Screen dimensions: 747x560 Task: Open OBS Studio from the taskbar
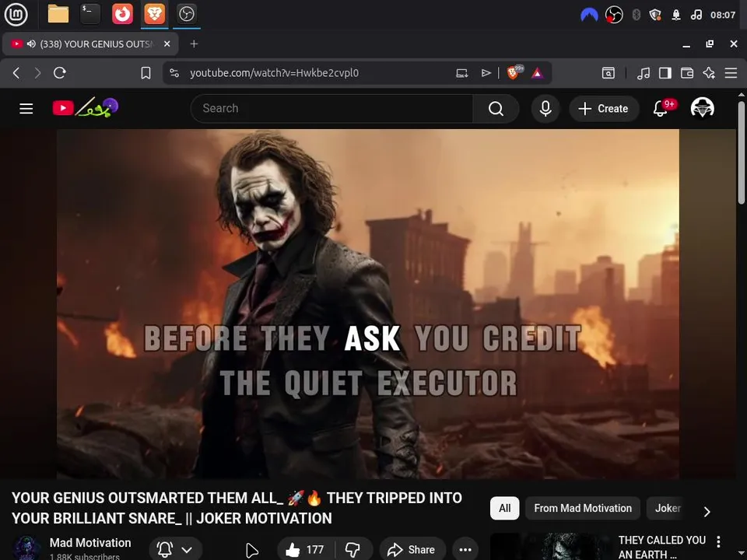pyautogui.click(x=186, y=14)
